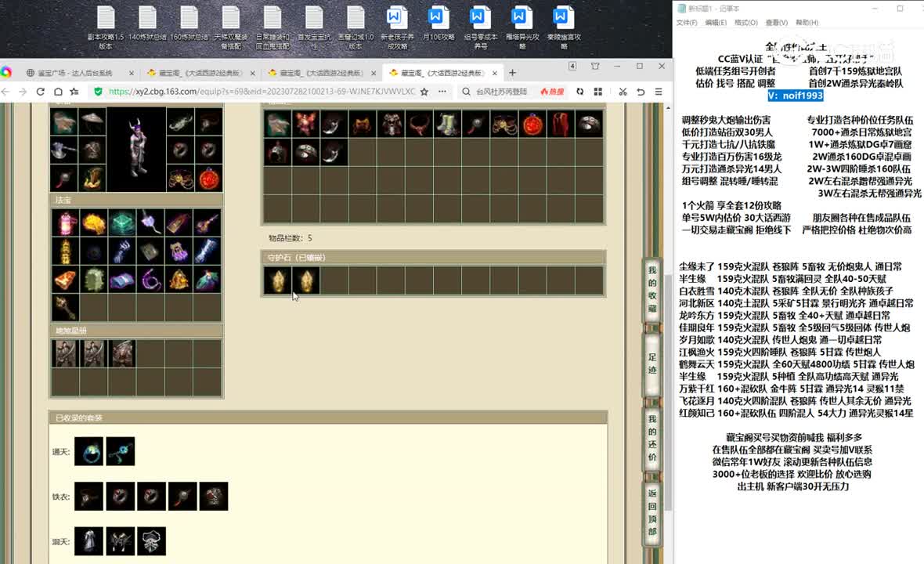Select desktop file 副本攻略1.5版本
Image resolution: width=924 pixels, height=564 pixels.
coord(106,27)
